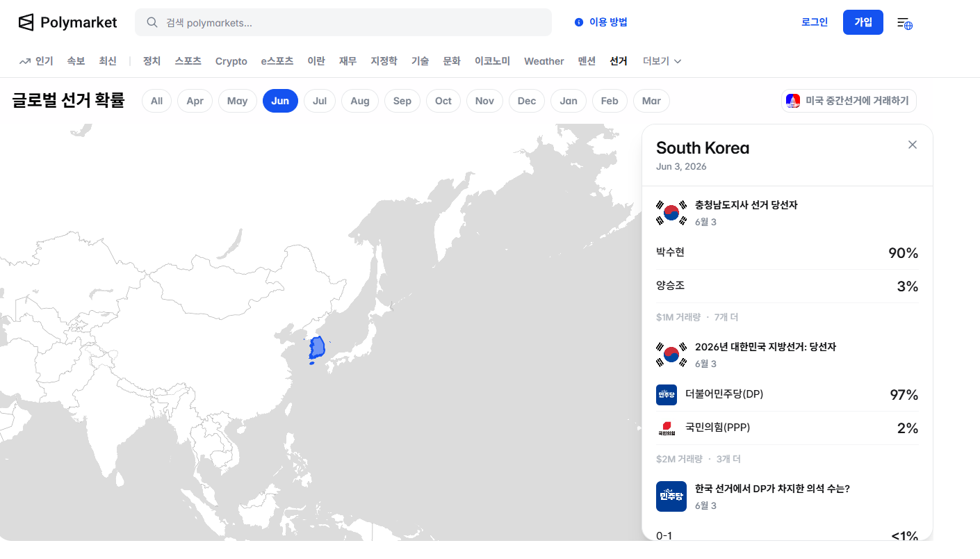Screen dimensions: 980x559
Task: Open the 정치 category
Action: [152, 61]
